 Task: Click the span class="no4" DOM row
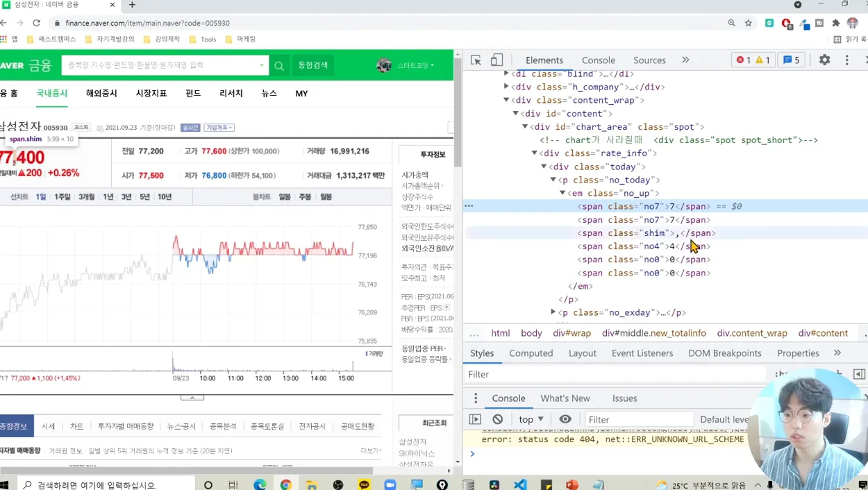coord(644,246)
